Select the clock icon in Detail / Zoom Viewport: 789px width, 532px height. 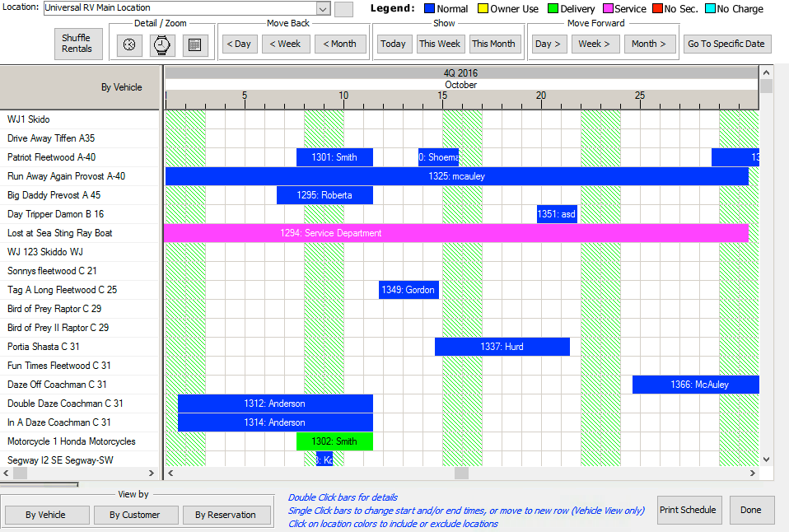coord(129,45)
